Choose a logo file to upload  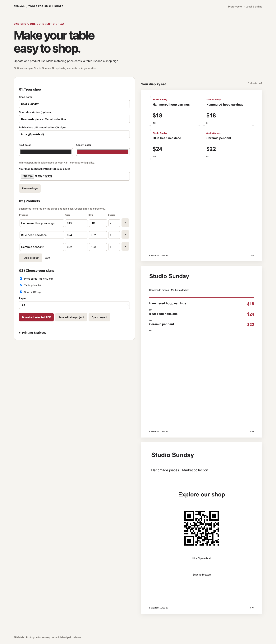[27, 176]
